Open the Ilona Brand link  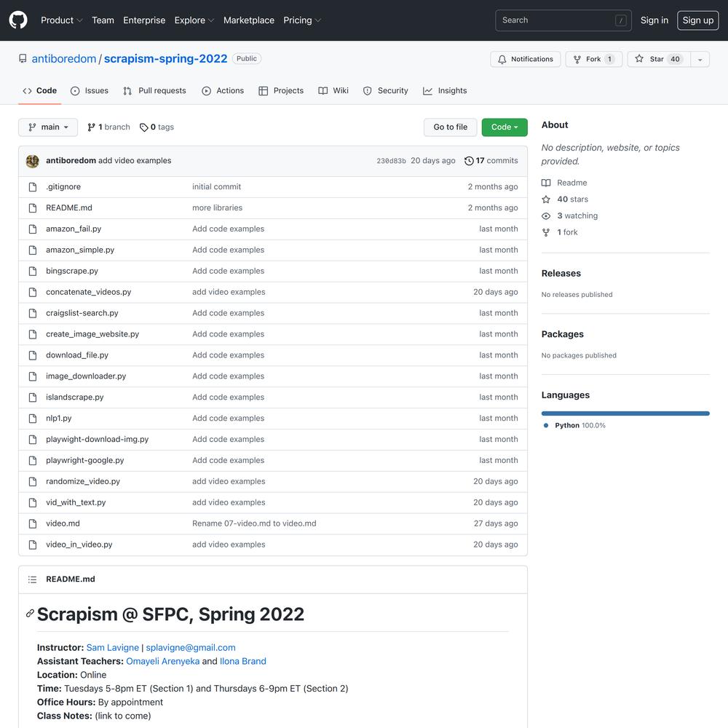243,661
